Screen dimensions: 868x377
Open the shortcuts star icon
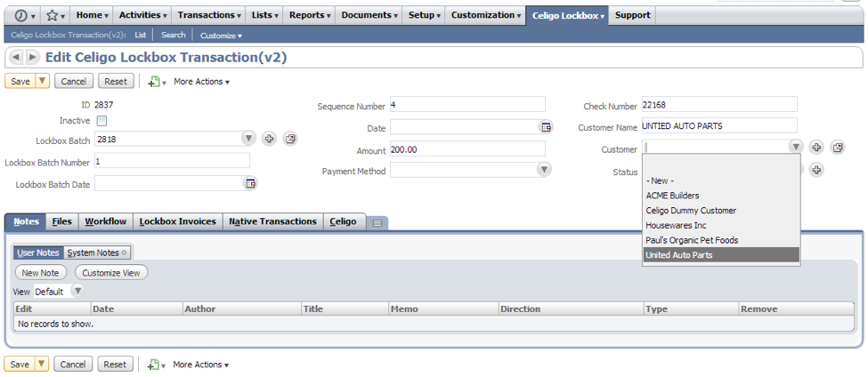coord(52,15)
